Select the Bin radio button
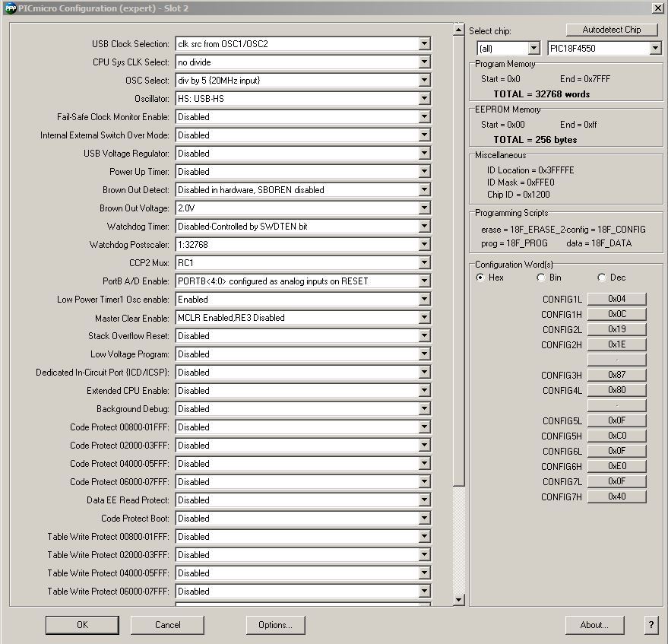Screen dimensions: 668x644 (x=541, y=278)
